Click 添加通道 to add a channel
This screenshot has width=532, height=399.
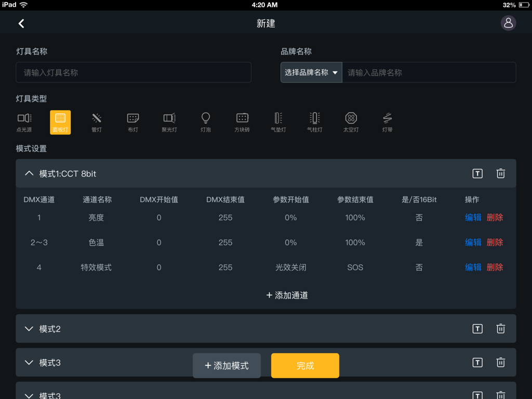[x=286, y=295]
